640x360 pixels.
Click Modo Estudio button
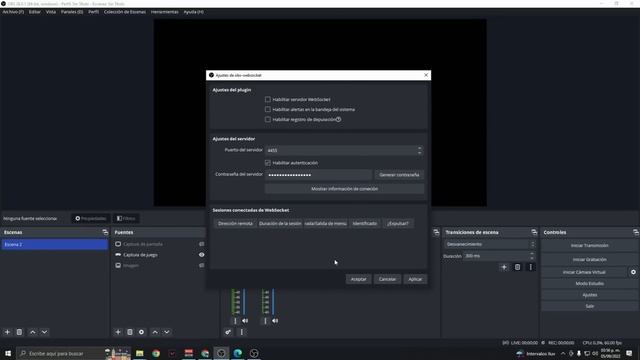click(x=590, y=283)
